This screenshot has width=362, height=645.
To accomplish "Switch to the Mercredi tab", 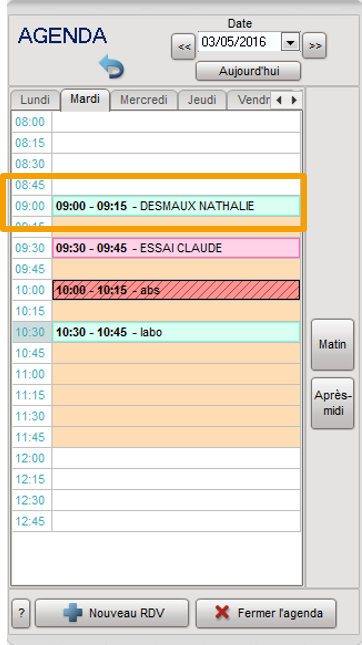I will tap(144, 100).
